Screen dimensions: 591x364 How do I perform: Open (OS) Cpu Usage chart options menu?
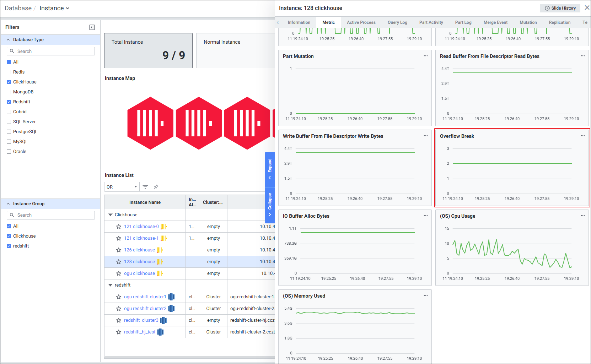click(582, 216)
